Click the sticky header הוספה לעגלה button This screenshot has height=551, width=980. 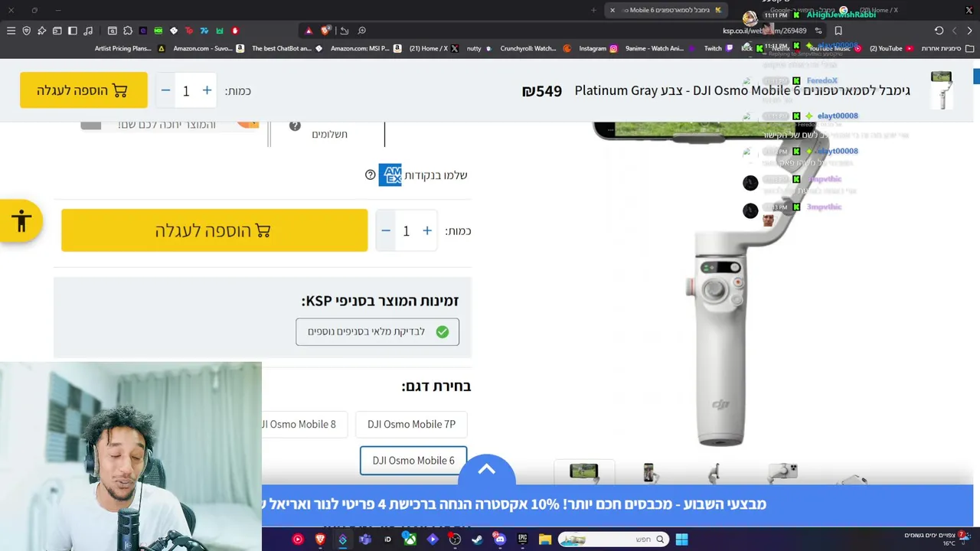[x=83, y=90]
